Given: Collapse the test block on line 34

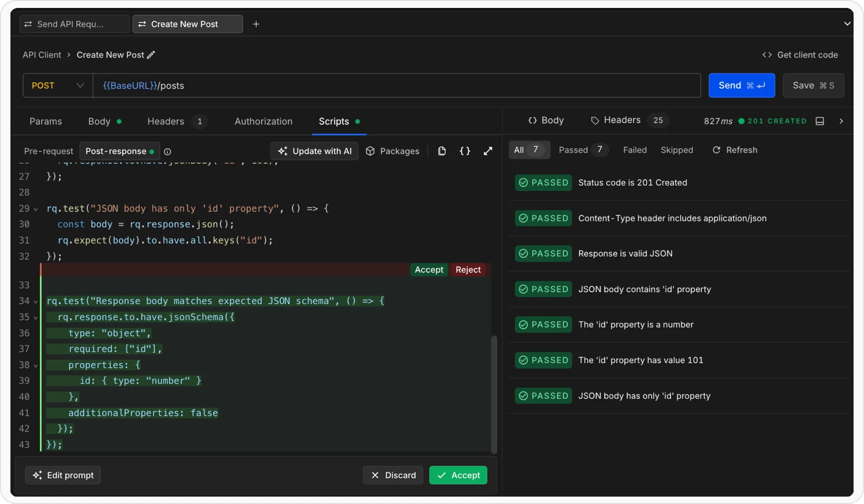Looking at the screenshot, I should pyautogui.click(x=35, y=301).
